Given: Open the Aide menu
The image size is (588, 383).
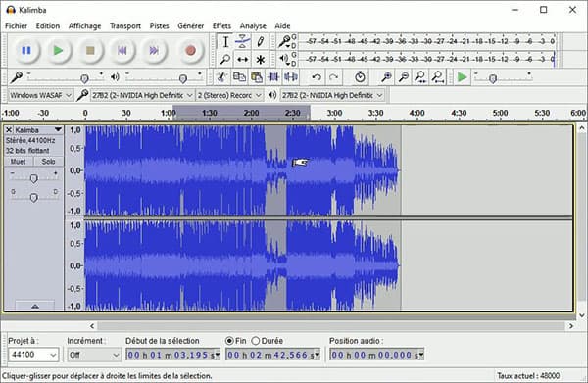Looking at the screenshot, I should [283, 25].
